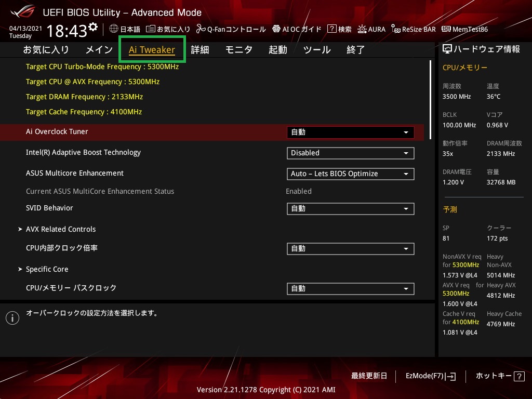Switch to メイン tab

click(x=99, y=49)
